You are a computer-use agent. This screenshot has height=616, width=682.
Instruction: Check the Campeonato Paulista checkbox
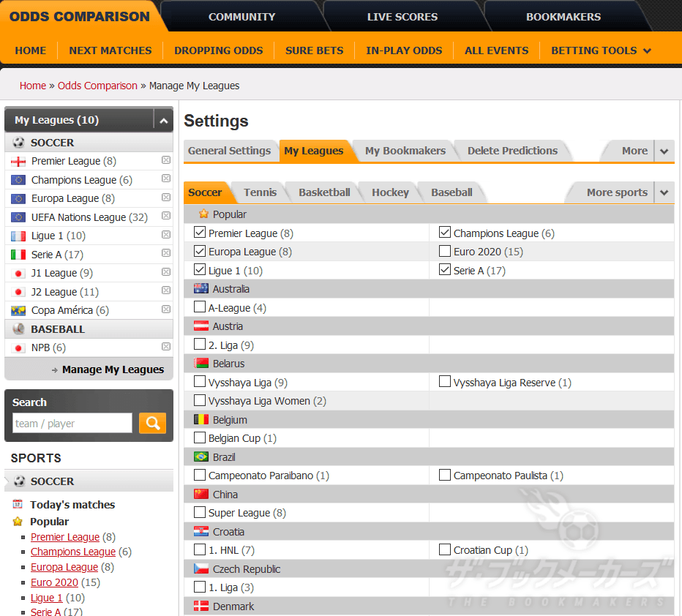[x=444, y=475]
